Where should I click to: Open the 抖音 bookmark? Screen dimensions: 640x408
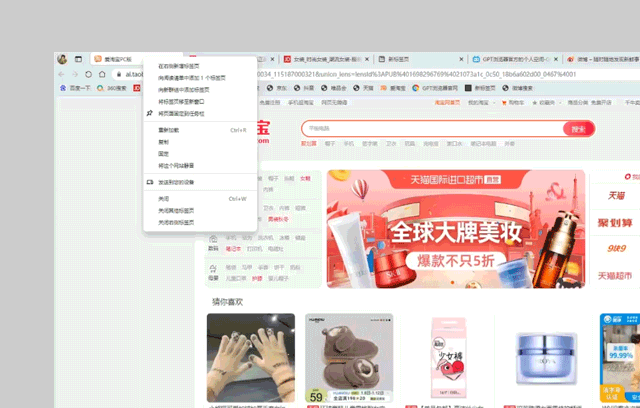304,88
